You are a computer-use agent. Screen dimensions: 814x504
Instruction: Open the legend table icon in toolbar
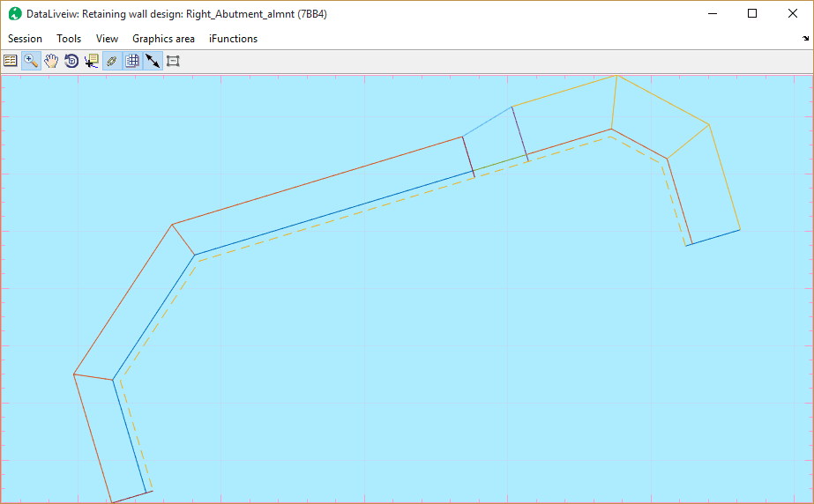(x=11, y=61)
